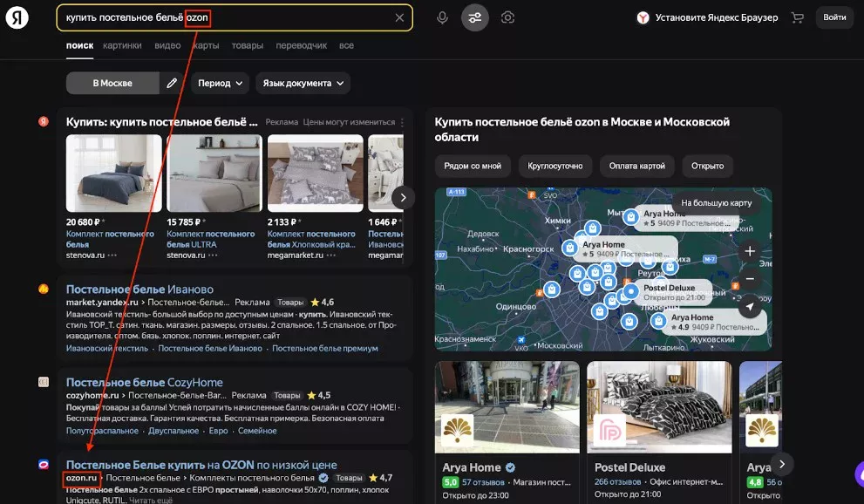The height and width of the screenshot is (504, 864).
Task: Sign in with the Войти button
Action: click(834, 17)
